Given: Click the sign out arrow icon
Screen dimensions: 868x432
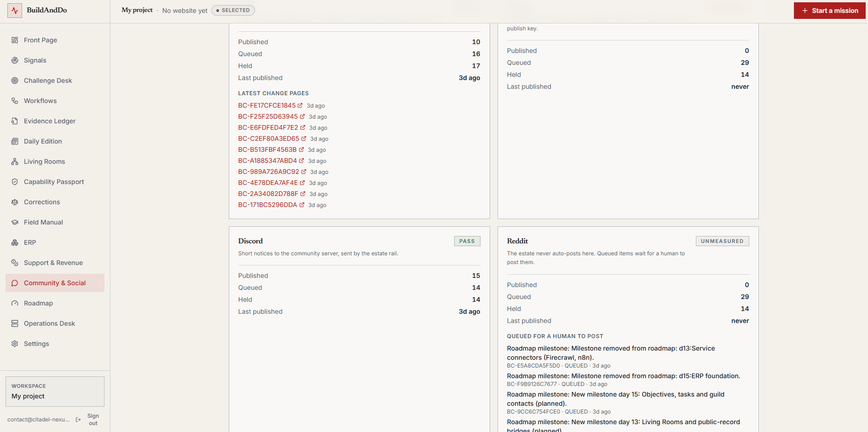Looking at the screenshot, I should click(78, 420).
